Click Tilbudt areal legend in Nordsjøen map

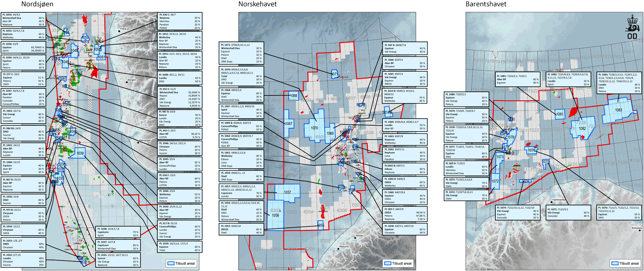coord(181,263)
